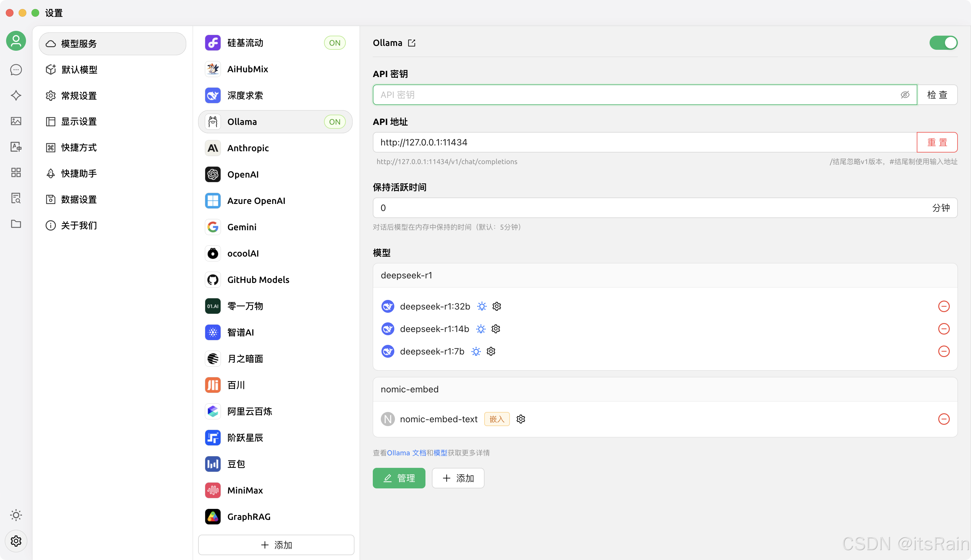Open settings gear for nomic-embed-text
The image size is (971, 560).
(x=521, y=419)
